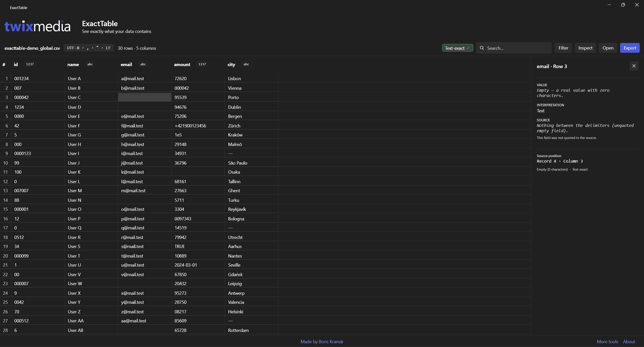644x347 pixels.
Task: Click the 123? type badge on id column
Action: pos(30,64)
